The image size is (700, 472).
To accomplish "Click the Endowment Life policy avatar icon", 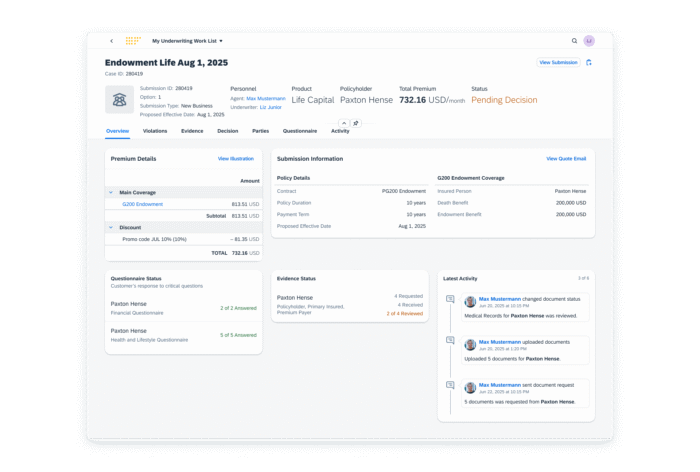I will (x=119, y=100).
